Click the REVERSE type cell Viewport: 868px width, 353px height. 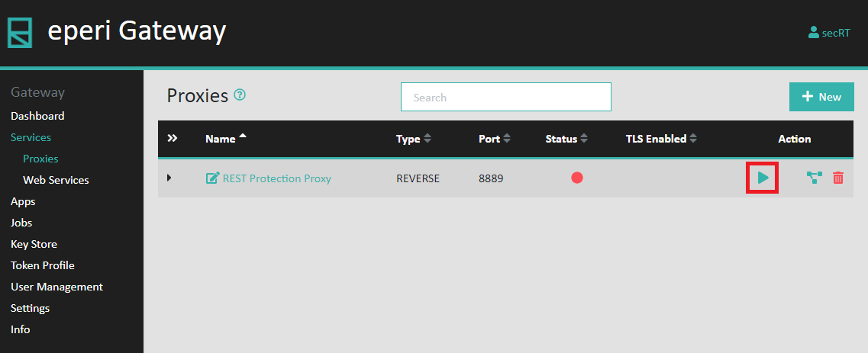coord(418,178)
